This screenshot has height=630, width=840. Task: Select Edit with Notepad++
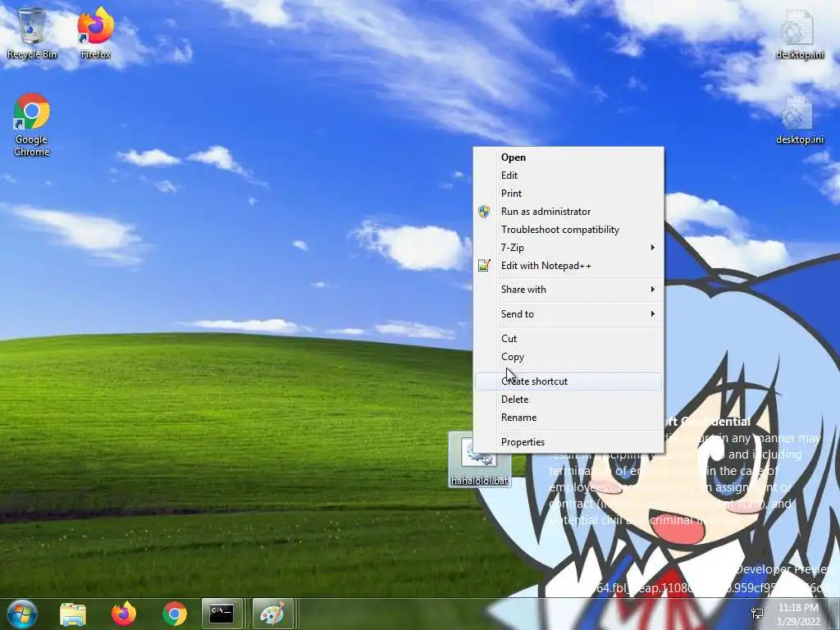(x=568, y=266)
